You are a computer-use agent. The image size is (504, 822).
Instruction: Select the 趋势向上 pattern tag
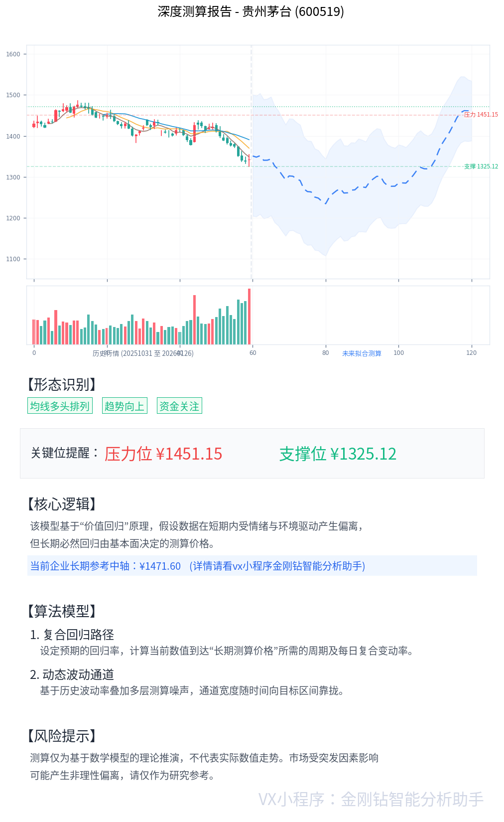pyautogui.click(x=125, y=406)
